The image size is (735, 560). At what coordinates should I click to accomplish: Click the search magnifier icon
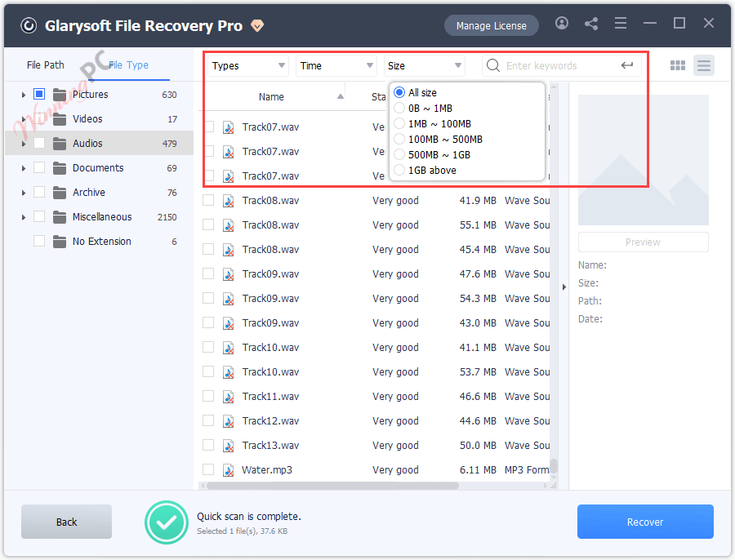(492, 65)
